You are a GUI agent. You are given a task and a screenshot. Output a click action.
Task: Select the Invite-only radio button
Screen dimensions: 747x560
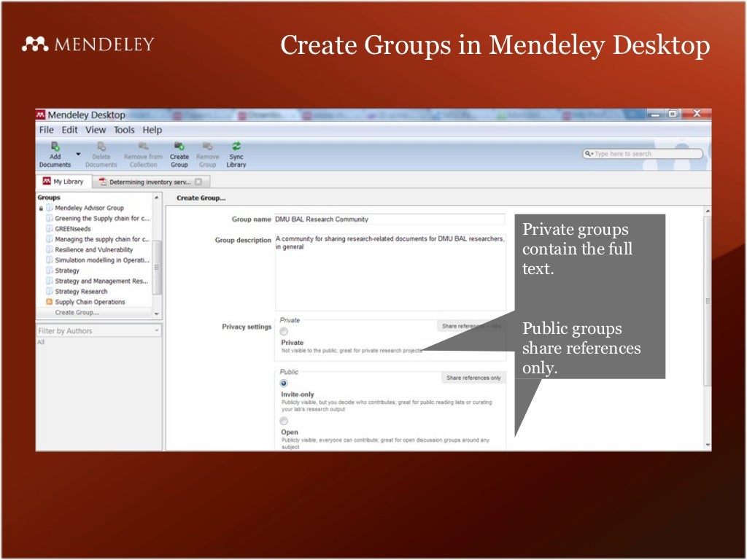[284, 384]
